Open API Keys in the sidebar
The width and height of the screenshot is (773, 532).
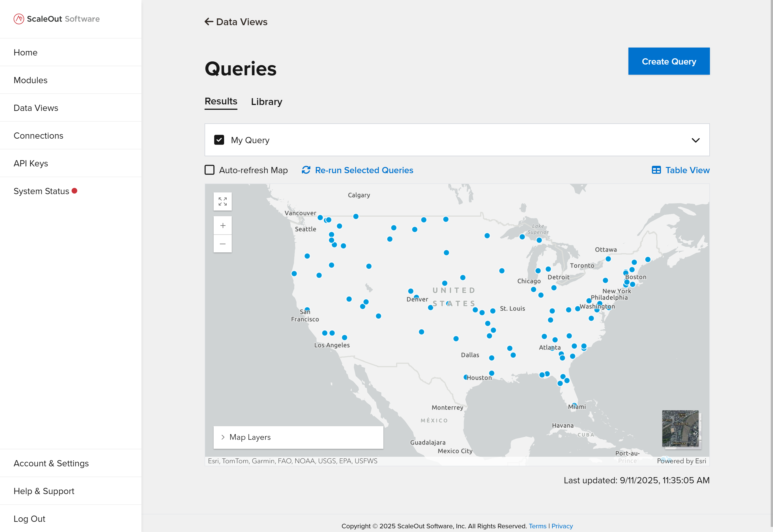pos(71,163)
